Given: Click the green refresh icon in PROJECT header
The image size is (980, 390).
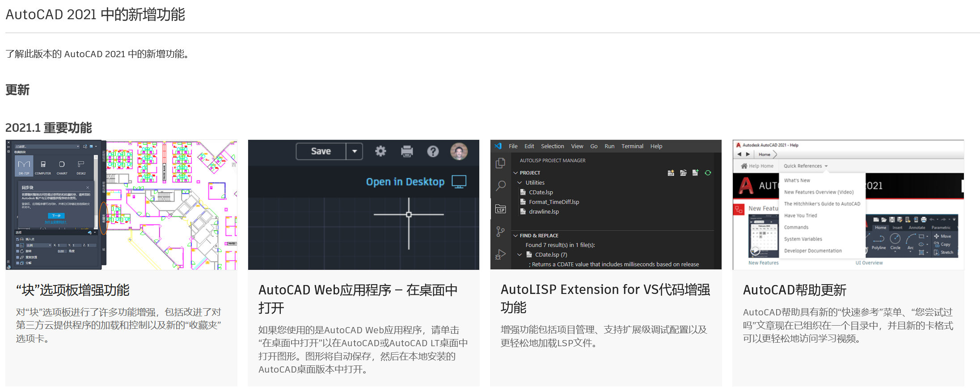Looking at the screenshot, I should pyautogui.click(x=708, y=173).
